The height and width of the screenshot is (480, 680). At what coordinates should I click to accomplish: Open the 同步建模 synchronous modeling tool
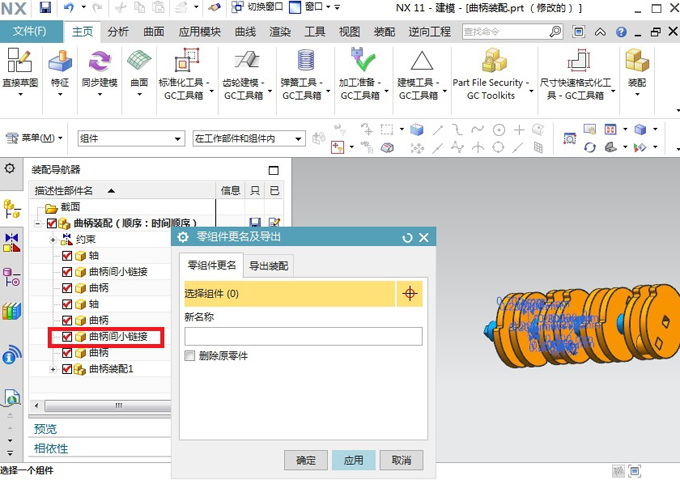[99, 63]
